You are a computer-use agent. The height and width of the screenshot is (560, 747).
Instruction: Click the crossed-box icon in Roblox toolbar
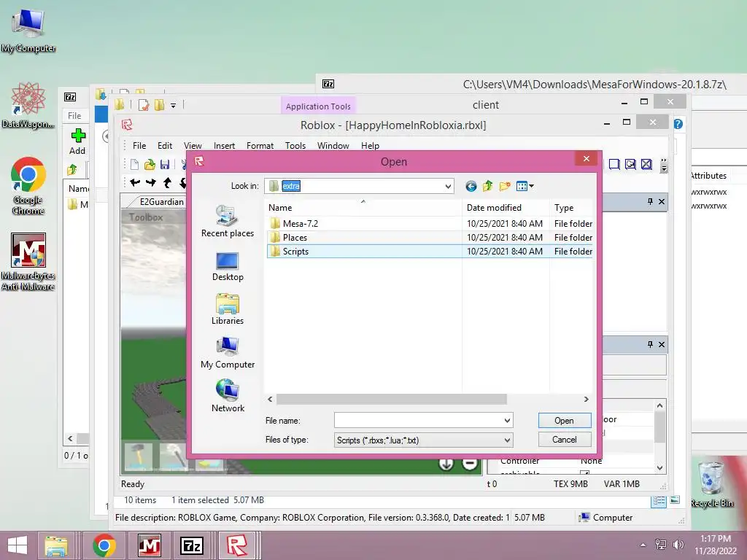click(646, 165)
